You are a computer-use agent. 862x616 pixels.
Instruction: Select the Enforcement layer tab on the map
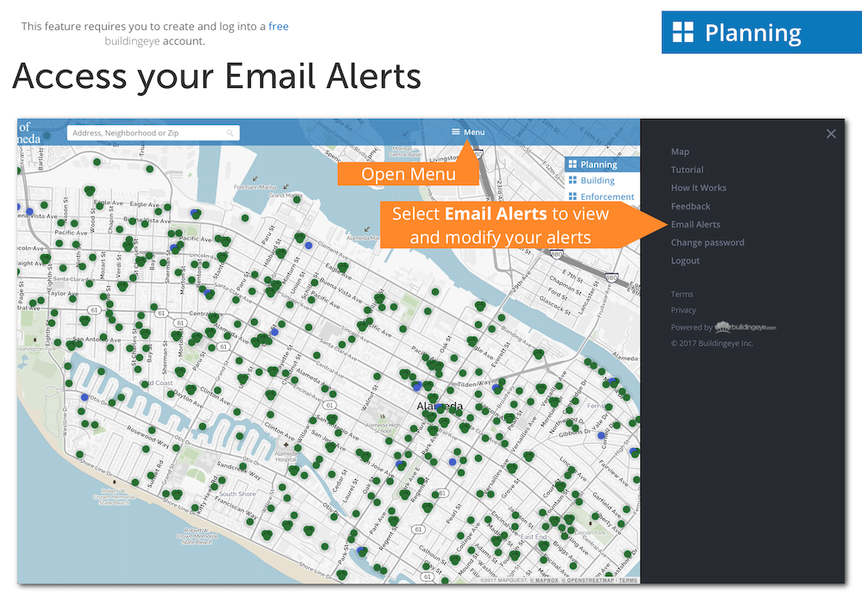pos(607,196)
